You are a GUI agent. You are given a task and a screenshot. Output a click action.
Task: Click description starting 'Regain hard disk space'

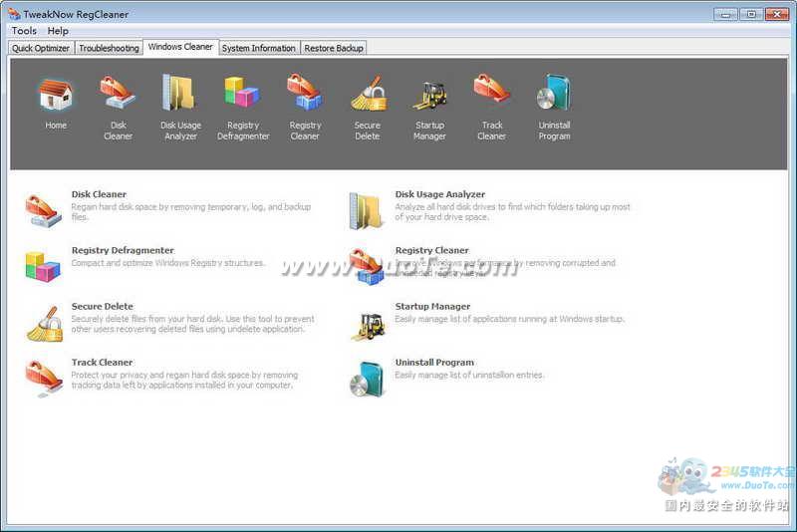191,212
